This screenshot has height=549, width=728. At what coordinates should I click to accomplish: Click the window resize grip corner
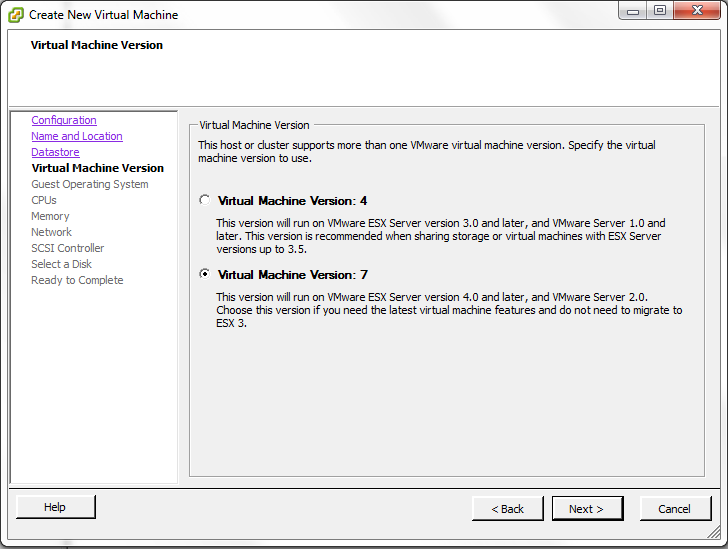(x=714, y=533)
